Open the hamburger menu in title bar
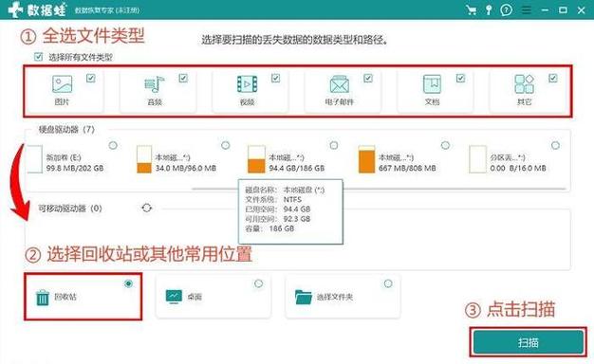594x364 pixels. [527, 10]
